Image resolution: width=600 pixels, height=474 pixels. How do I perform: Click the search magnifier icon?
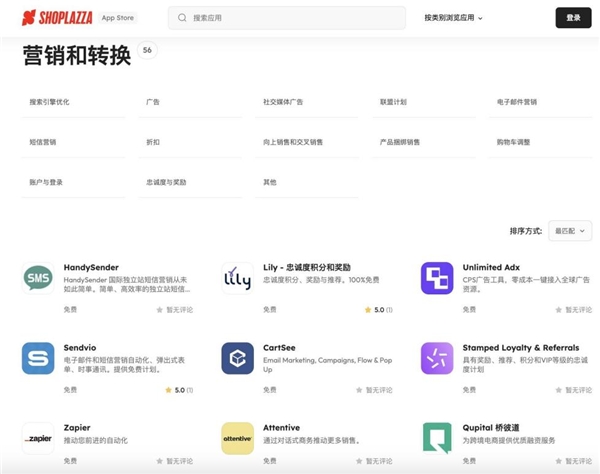coord(182,18)
